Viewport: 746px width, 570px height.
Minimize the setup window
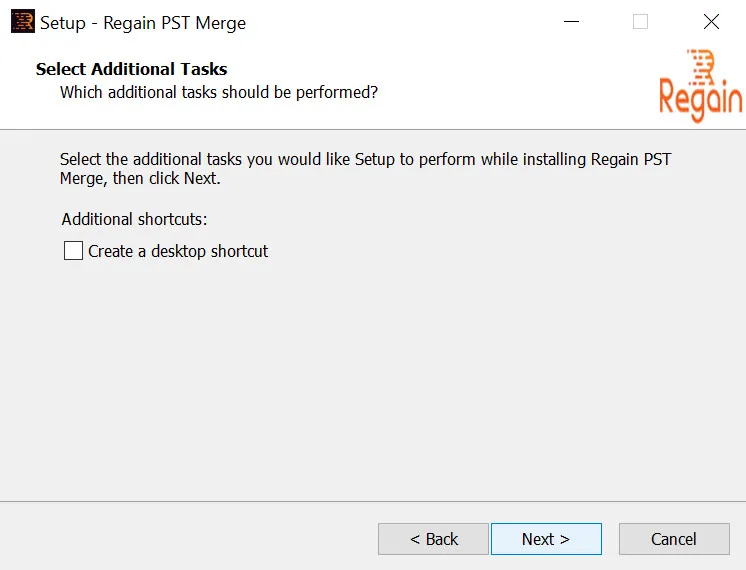(x=571, y=21)
